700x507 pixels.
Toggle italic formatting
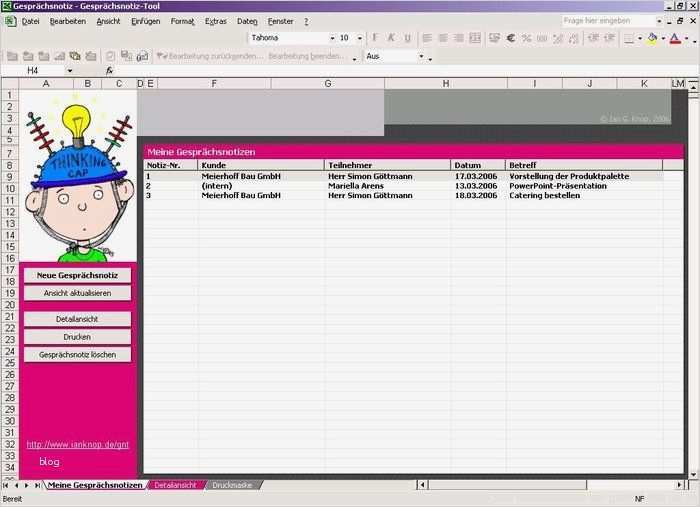tap(391, 38)
